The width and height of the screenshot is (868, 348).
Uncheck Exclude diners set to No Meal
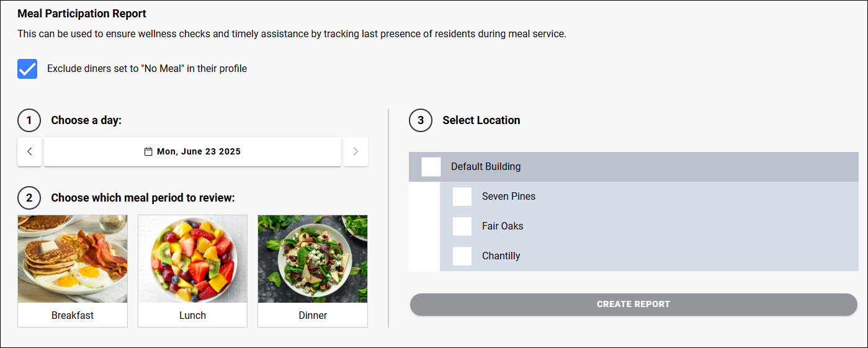tap(27, 69)
